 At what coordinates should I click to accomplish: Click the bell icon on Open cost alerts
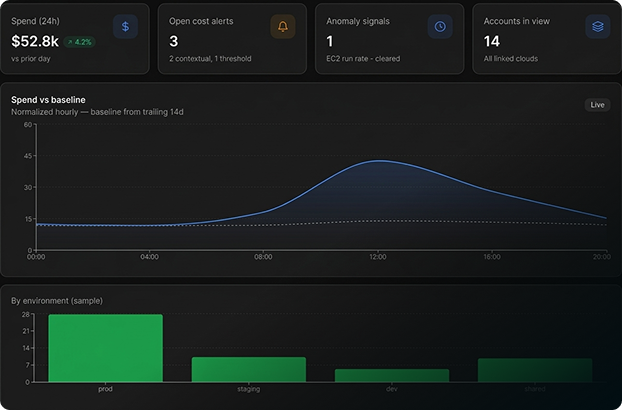(x=283, y=27)
